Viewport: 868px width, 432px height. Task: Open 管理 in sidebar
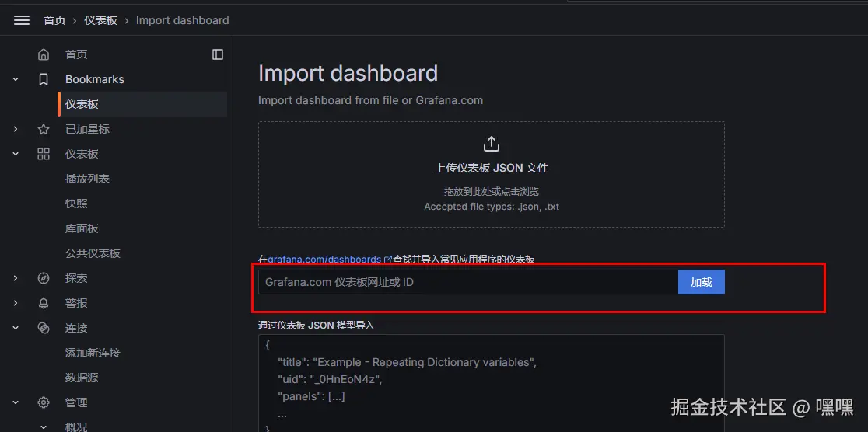coord(76,402)
